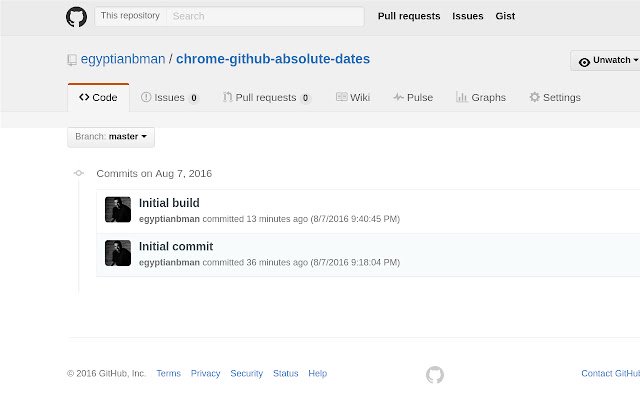
Task: Open the Initial build commit
Action: point(169,203)
